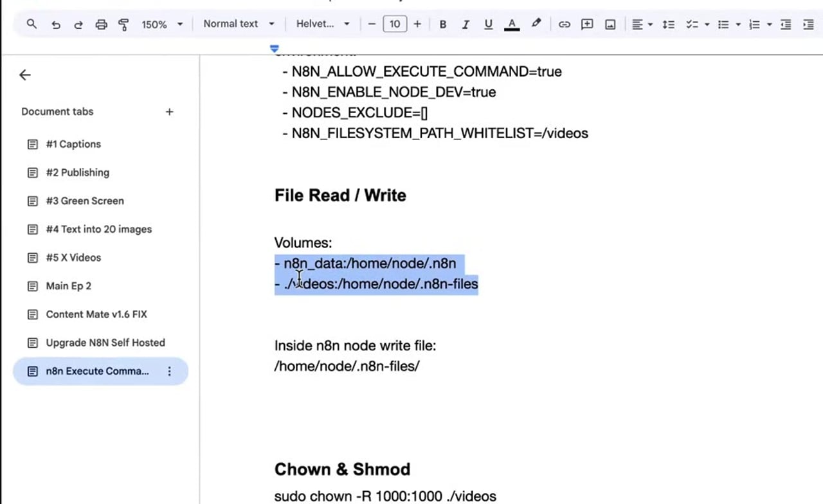The image size is (823, 504).
Task: Open the Content Mate v1.6 FIX tab
Action: 100,314
